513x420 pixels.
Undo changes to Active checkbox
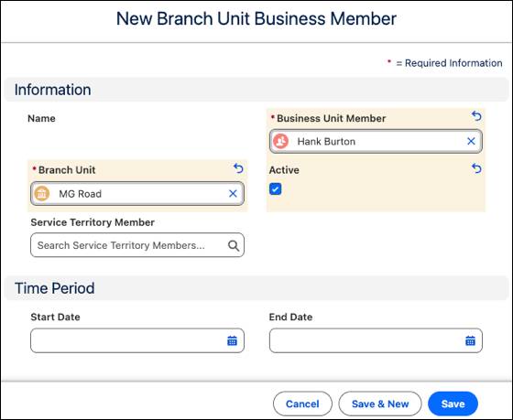click(476, 168)
